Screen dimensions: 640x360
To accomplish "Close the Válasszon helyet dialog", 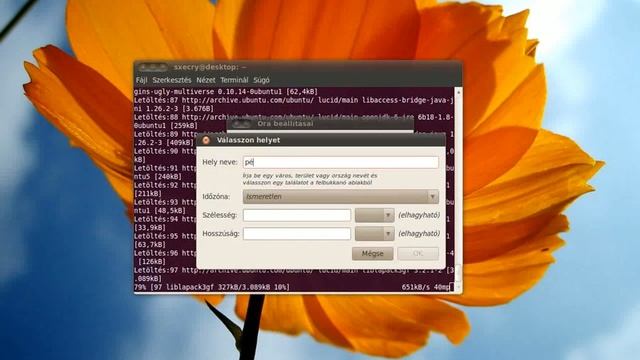I will pos(206,140).
